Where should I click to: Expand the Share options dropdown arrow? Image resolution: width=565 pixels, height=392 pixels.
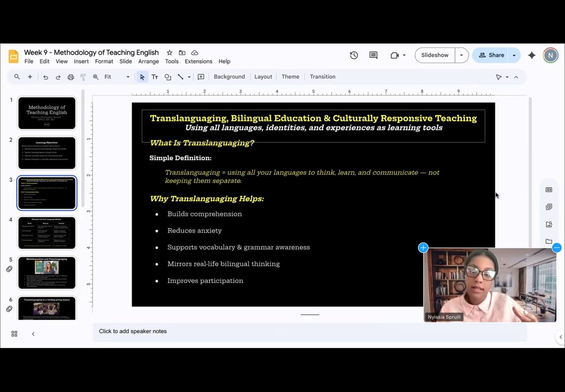514,55
